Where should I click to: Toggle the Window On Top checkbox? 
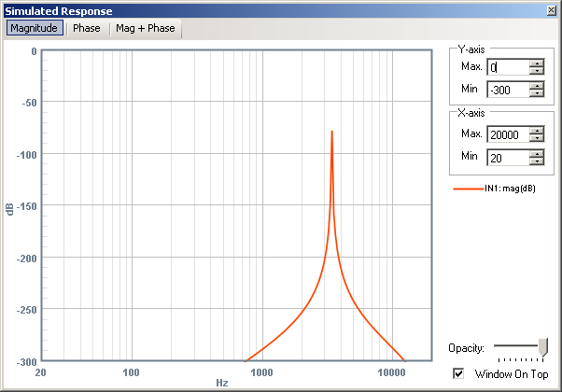pyautogui.click(x=458, y=373)
